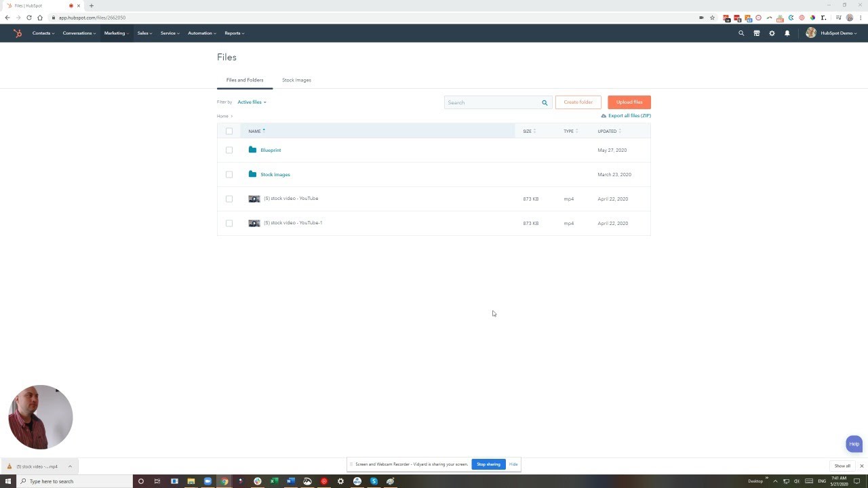Sort files by Type column
This screenshot has width=868, height=488.
coord(570,131)
